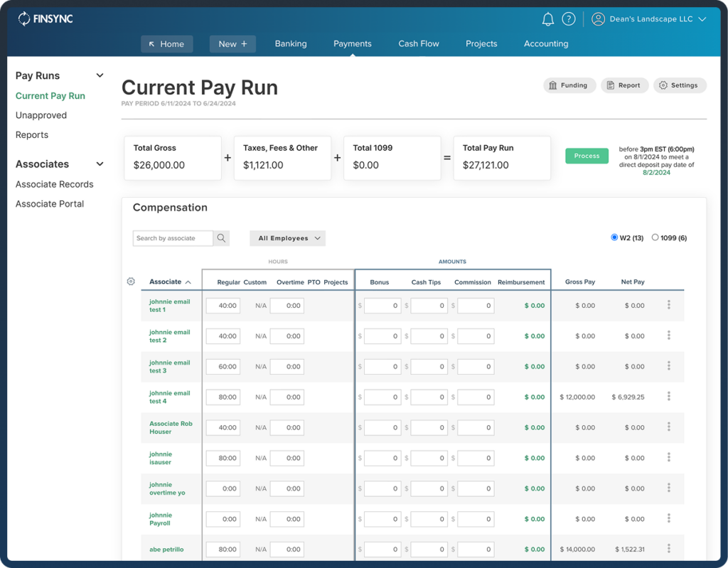This screenshot has height=568, width=728.
Task: Open the Dean's Landscape LLC account dropdown
Action: pyautogui.click(x=650, y=19)
